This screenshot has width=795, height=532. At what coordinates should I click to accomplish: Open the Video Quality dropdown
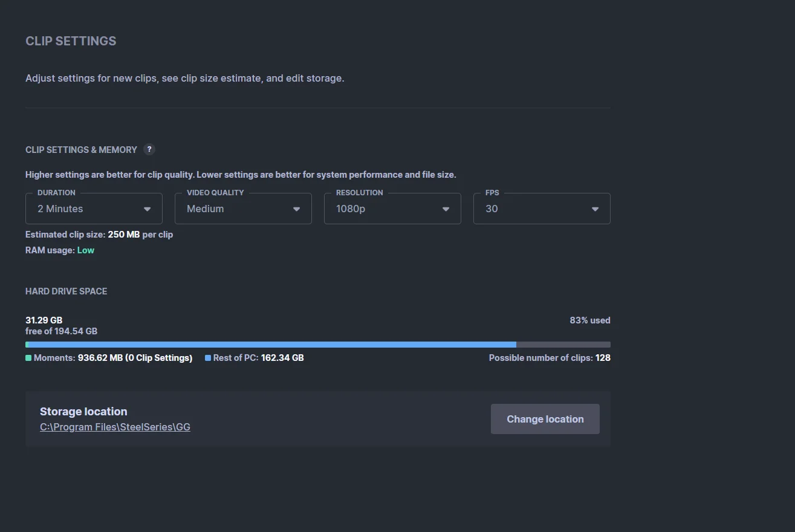coord(243,209)
